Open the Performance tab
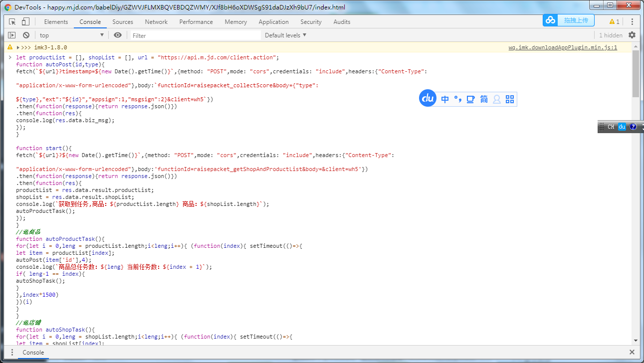This screenshot has height=363, width=644. click(196, 22)
